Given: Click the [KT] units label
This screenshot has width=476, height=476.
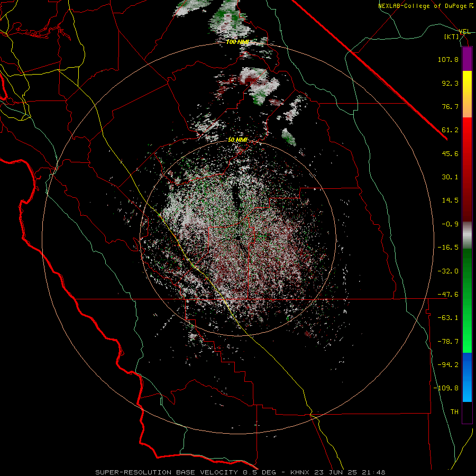Looking at the screenshot, I should pyautogui.click(x=452, y=36).
